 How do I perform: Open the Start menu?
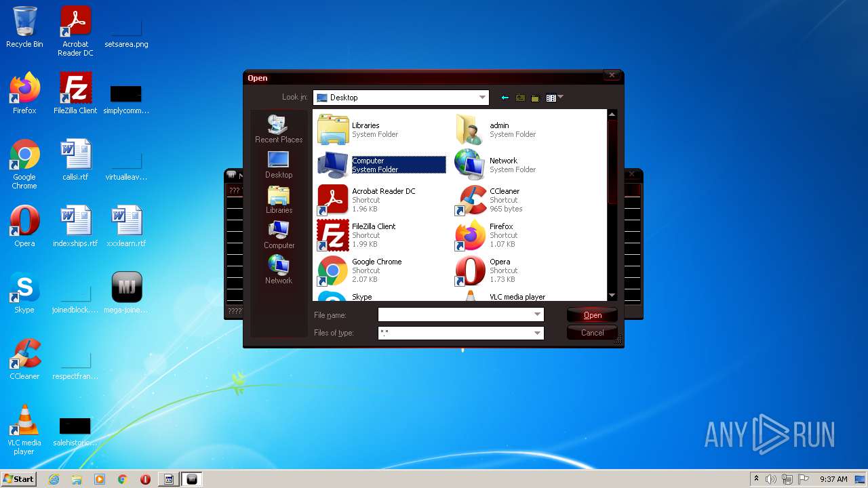coord(19,479)
